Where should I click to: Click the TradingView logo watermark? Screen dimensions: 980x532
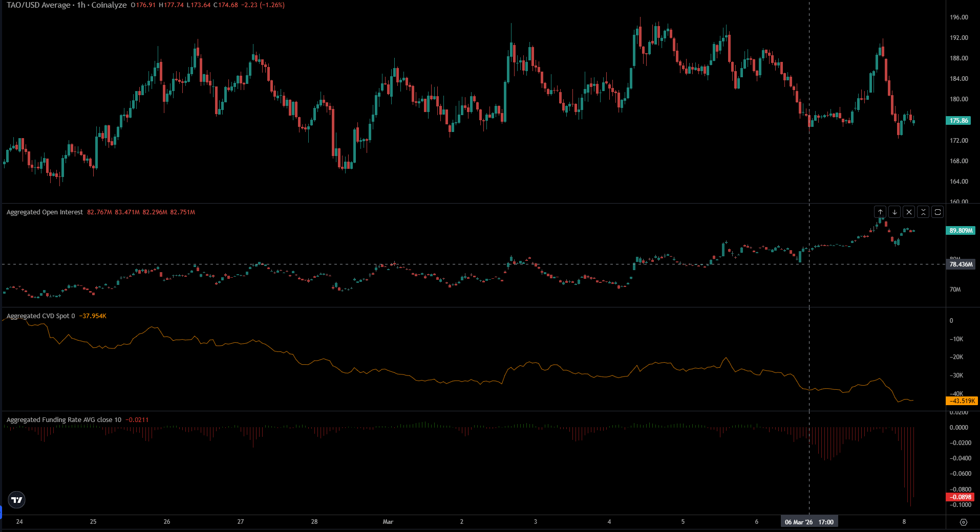pos(16,500)
